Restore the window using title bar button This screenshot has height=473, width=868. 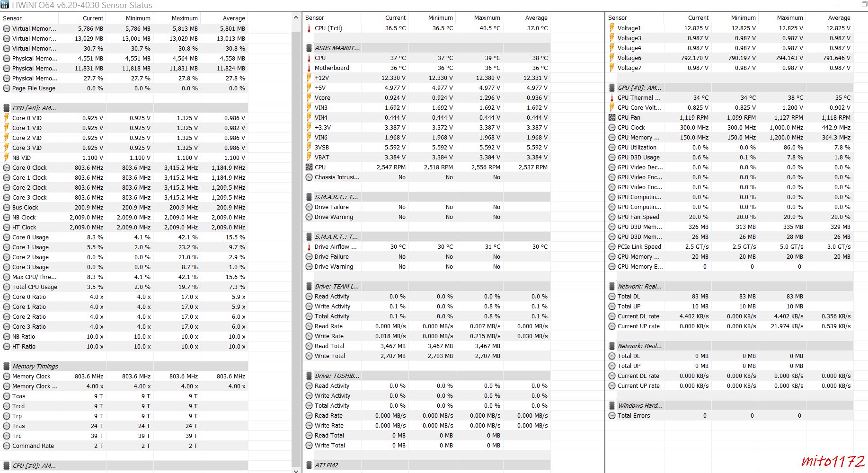864,5
